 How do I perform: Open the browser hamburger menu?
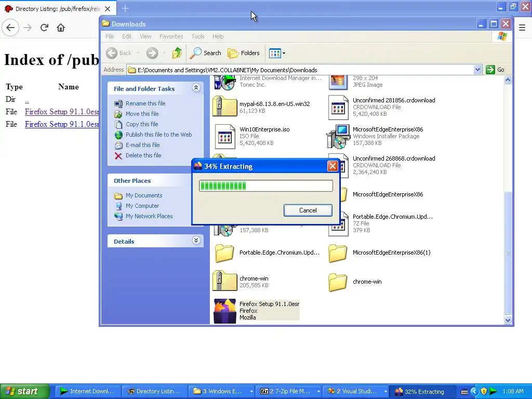click(x=522, y=28)
